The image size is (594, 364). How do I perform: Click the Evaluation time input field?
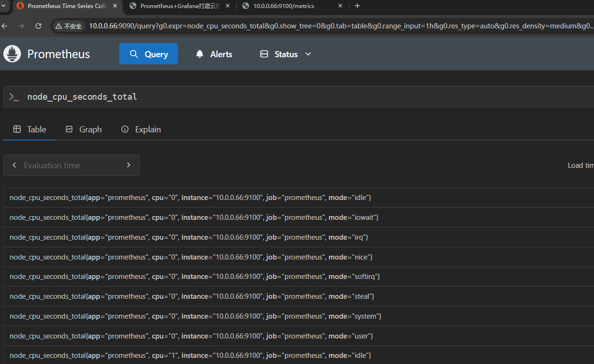(71, 165)
